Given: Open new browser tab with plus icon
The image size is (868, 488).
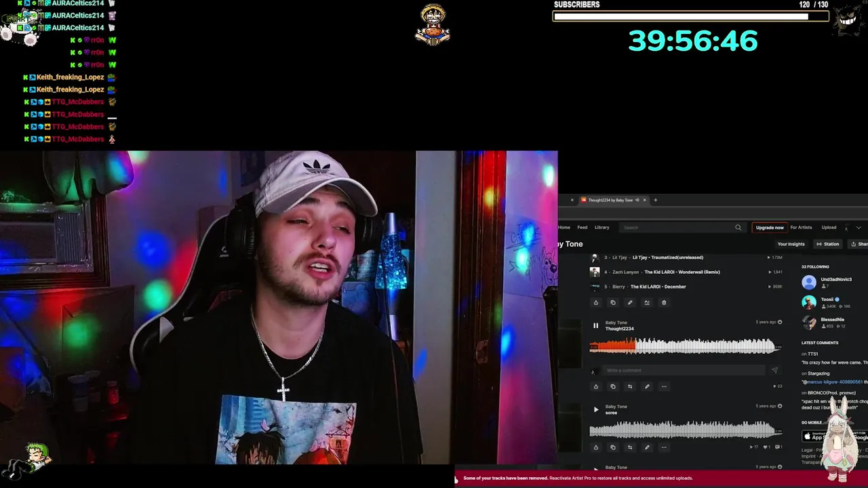Looking at the screenshot, I should tap(655, 200).
